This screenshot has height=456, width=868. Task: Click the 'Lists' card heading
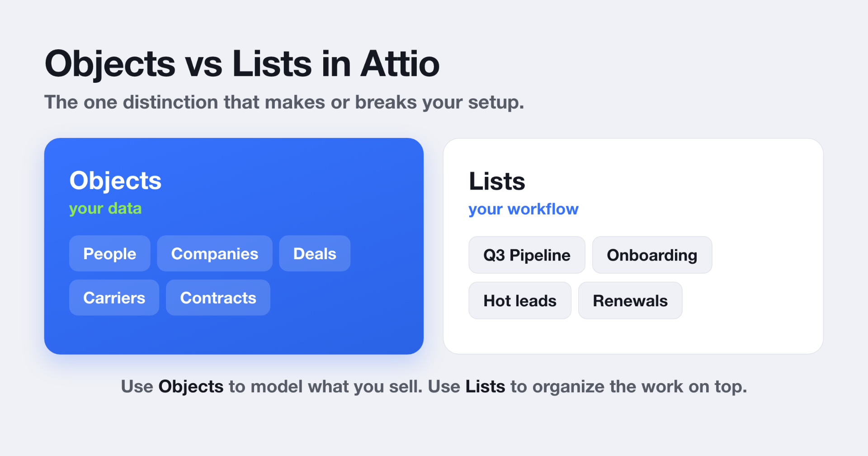coord(497,181)
